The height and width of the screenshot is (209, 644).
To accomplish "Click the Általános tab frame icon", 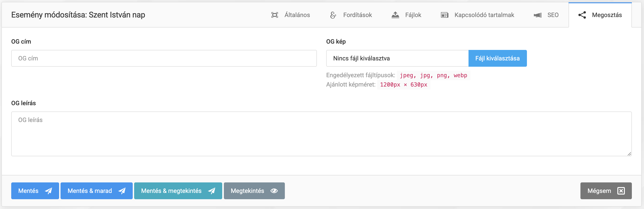I will [x=275, y=15].
